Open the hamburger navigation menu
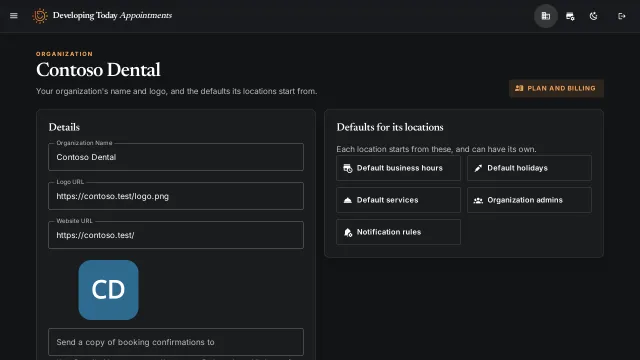Screen dimensions: 640x360 click(13, 16)
